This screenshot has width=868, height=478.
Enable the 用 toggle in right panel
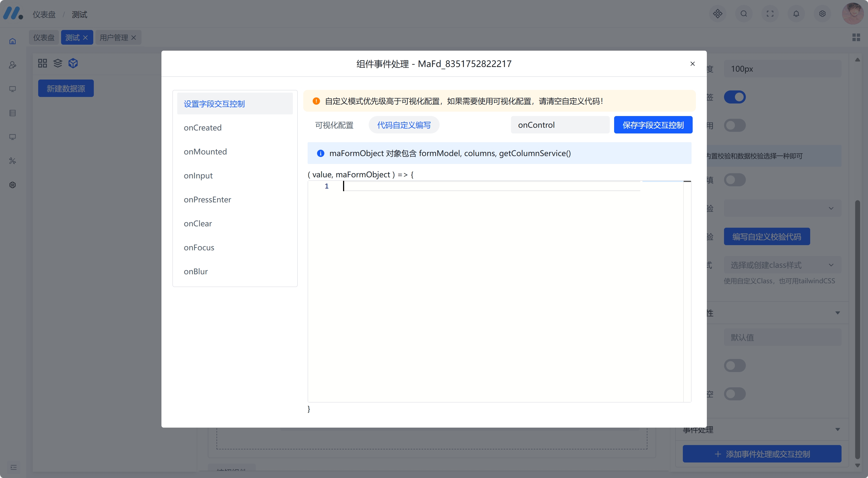tap(735, 125)
